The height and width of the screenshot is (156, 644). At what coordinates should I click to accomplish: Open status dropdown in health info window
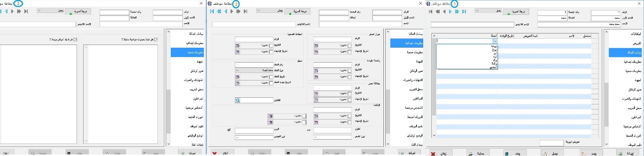[x=50, y=11]
